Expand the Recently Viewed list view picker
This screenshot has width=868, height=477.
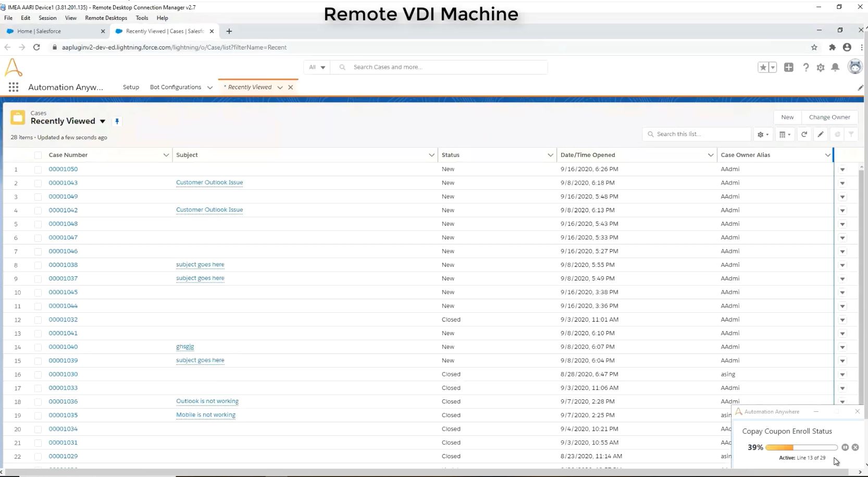tap(103, 121)
